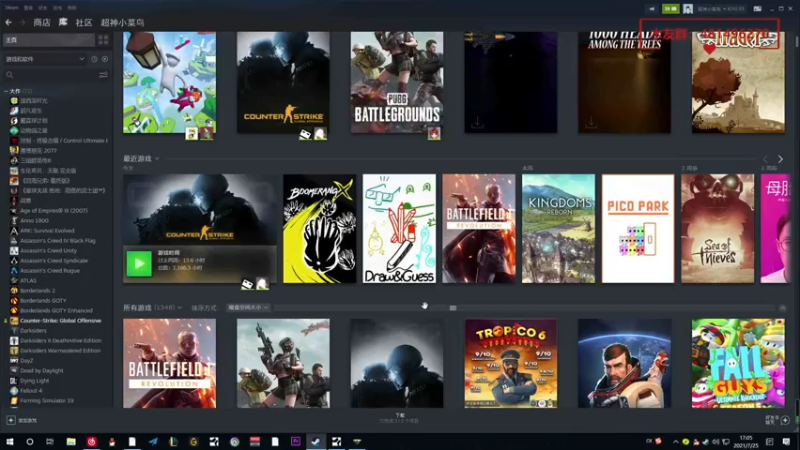Image resolution: width=800 pixels, height=450 pixels.
Task: Click the green Play button for Counter-Strike
Action: (139, 264)
